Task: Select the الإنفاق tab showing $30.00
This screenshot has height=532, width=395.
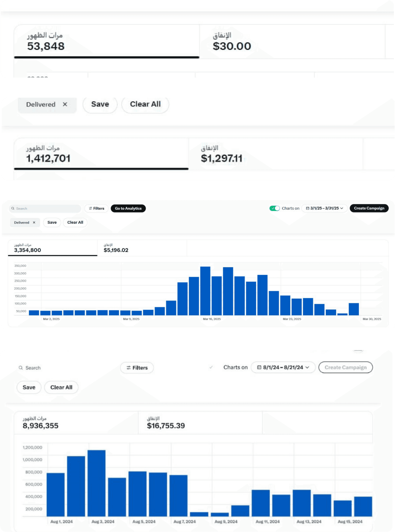Action: (292, 41)
